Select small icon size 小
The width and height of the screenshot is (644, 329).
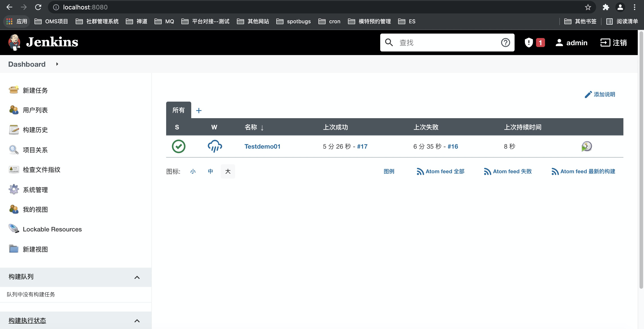[193, 171]
